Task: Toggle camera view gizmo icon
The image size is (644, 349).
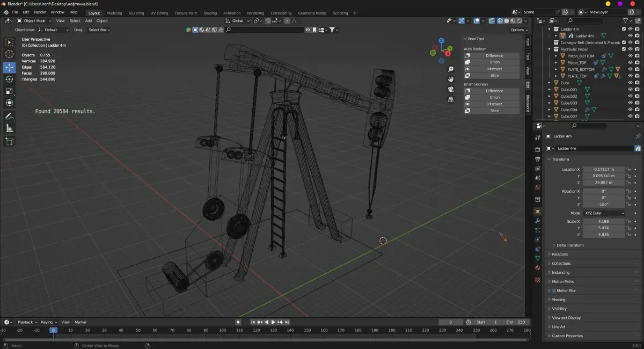Action: click(451, 89)
